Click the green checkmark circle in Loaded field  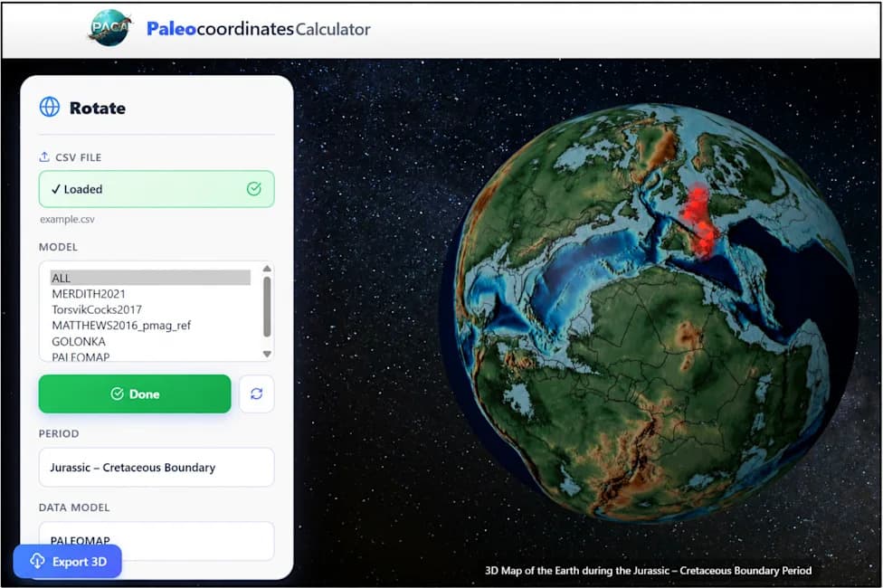(x=254, y=189)
